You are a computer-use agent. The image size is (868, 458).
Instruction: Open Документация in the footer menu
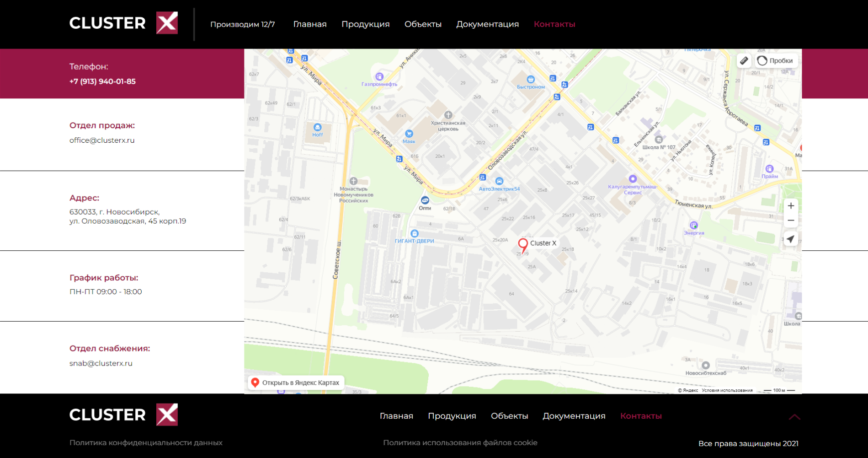(x=574, y=416)
